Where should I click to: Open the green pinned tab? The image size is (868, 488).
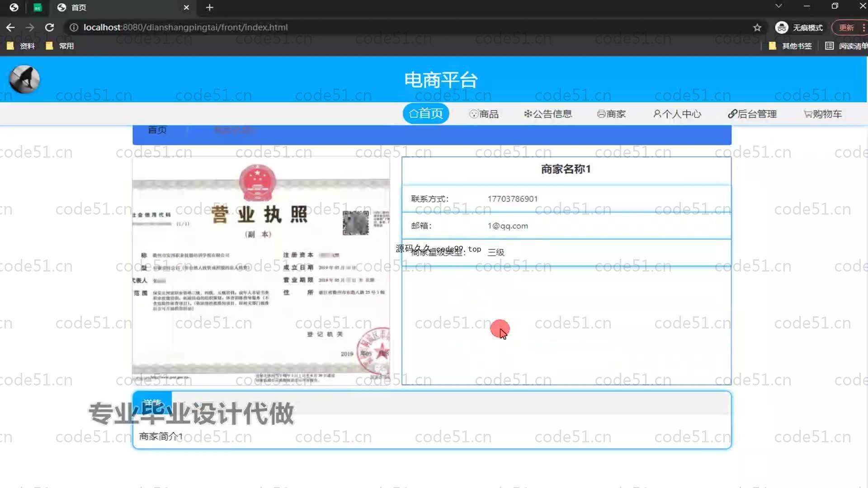(38, 7)
